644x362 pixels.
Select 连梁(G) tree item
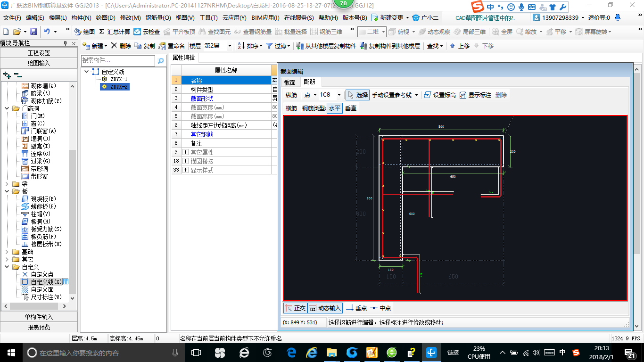[x=41, y=154]
